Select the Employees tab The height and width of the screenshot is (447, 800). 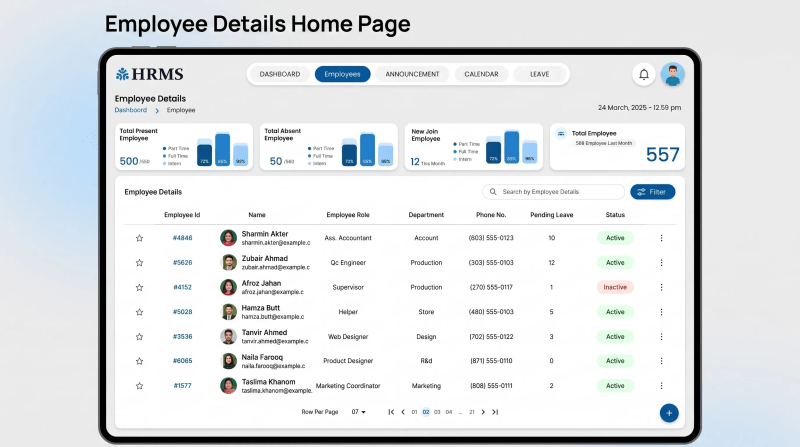point(342,74)
